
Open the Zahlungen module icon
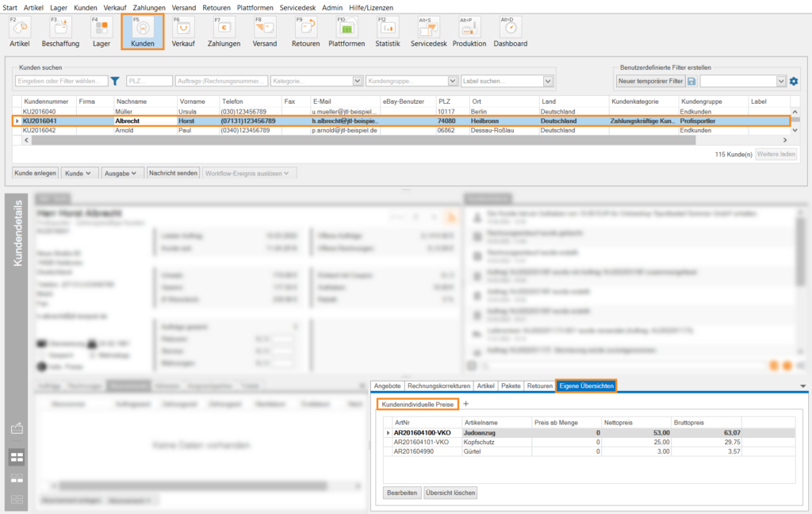pos(224,32)
